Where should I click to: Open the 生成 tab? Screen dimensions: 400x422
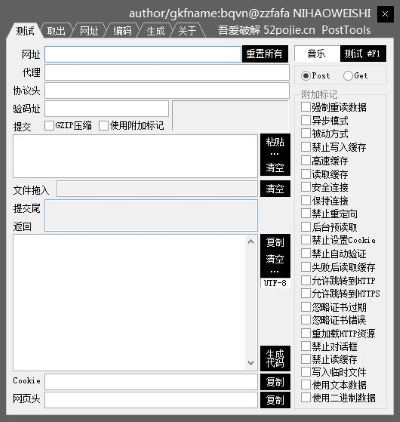coord(155,31)
